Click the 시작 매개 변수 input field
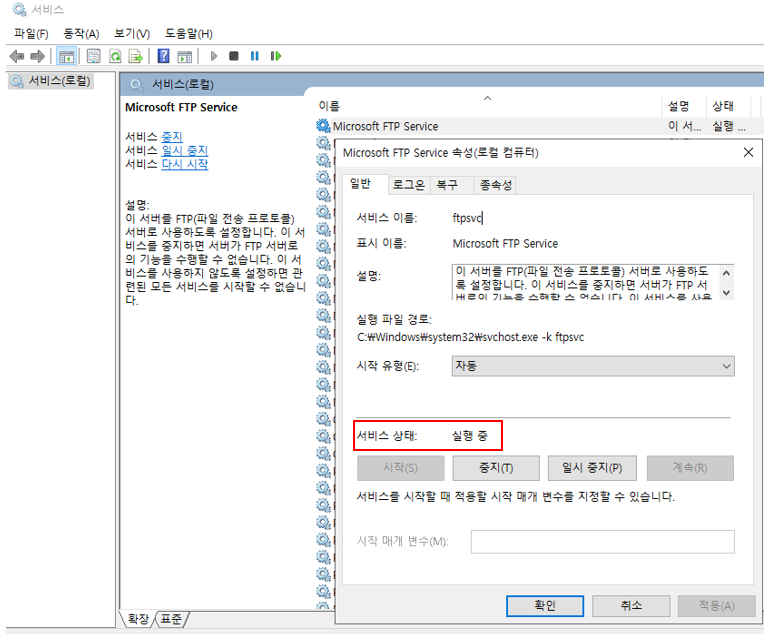775x634 pixels. pos(603,542)
